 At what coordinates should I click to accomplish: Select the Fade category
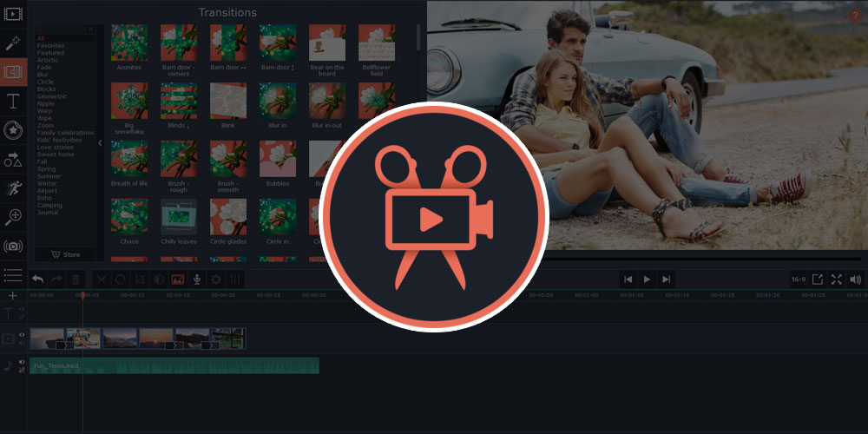(x=43, y=67)
